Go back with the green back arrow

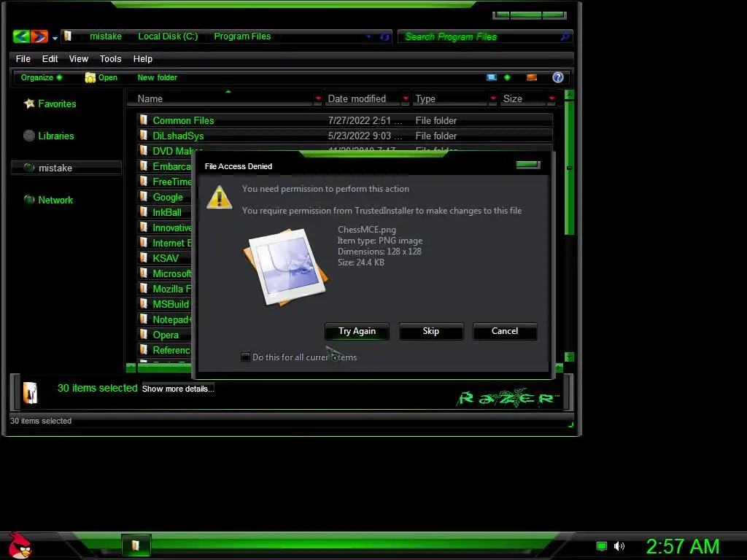(21, 36)
